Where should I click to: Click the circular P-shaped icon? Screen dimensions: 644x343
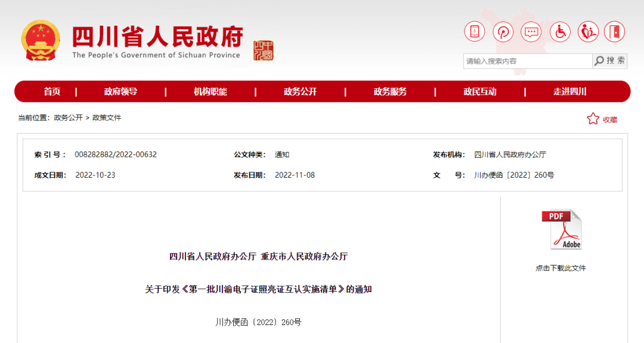[503, 32]
